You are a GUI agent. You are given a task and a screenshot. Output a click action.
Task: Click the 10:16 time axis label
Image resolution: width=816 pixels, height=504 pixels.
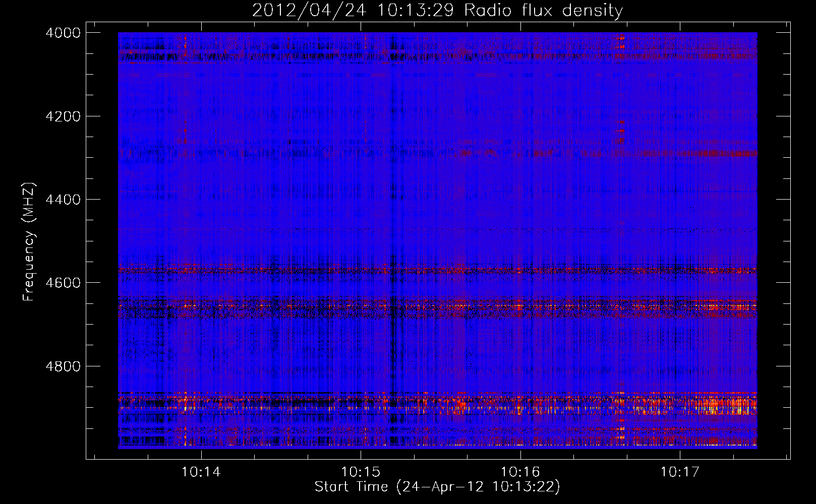(x=520, y=472)
